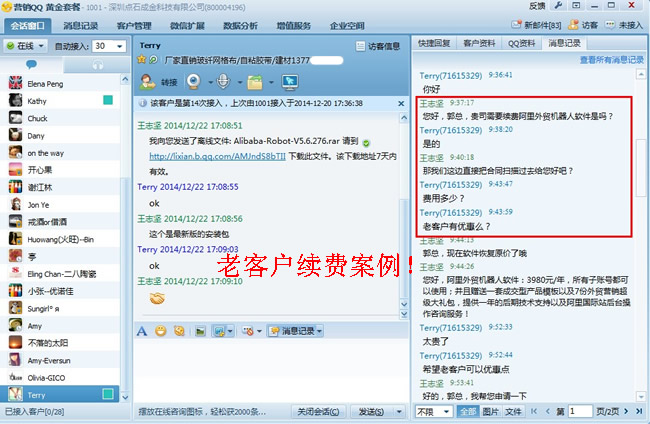This screenshot has width=650, height=424.
Task: Click the send image icon in input toolbar
Action: (x=200, y=331)
